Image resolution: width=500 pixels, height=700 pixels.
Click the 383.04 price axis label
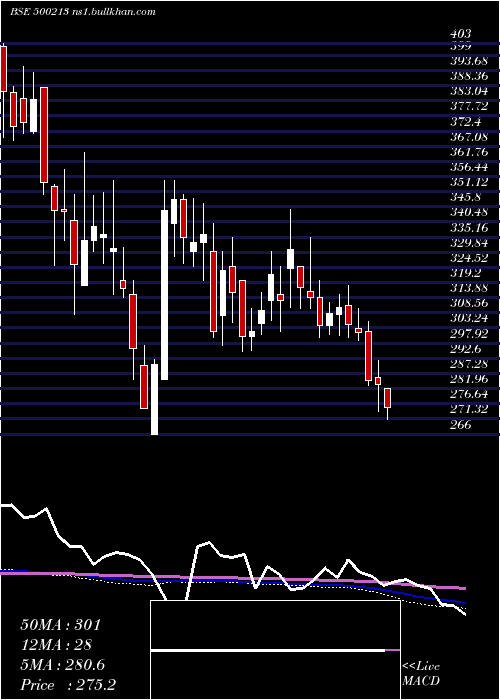[x=469, y=91]
